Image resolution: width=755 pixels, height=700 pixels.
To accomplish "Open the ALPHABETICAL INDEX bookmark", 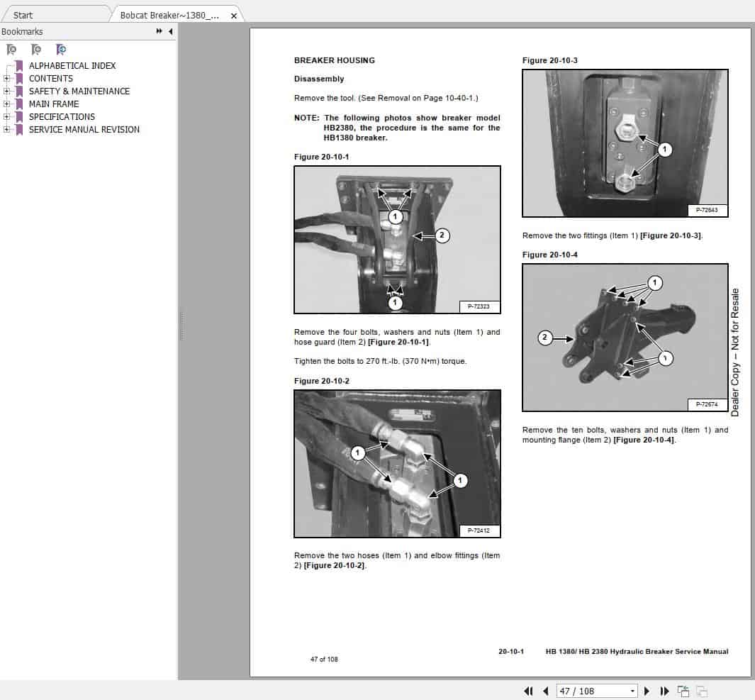I will pyautogui.click(x=73, y=65).
